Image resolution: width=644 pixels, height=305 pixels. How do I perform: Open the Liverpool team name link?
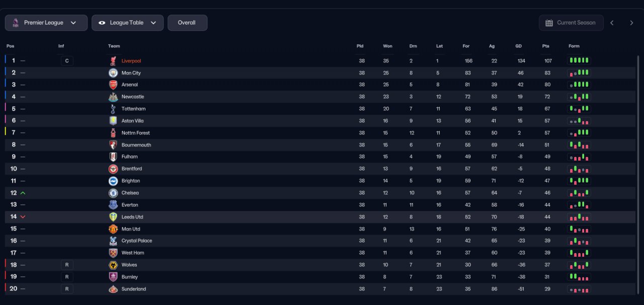(x=131, y=61)
